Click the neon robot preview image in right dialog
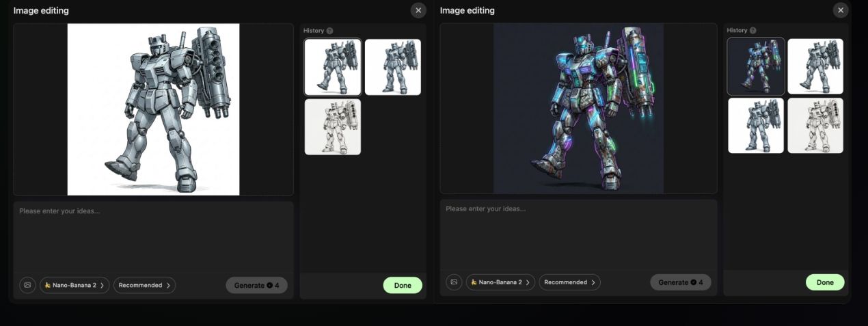The height and width of the screenshot is (326, 868). pyautogui.click(x=578, y=108)
